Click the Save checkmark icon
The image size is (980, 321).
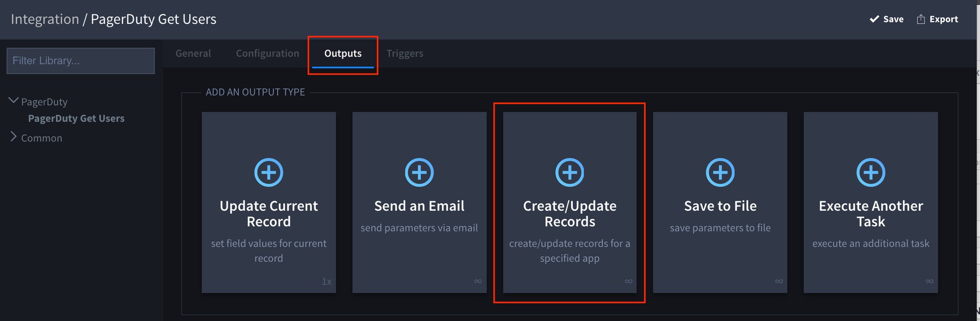874,19
